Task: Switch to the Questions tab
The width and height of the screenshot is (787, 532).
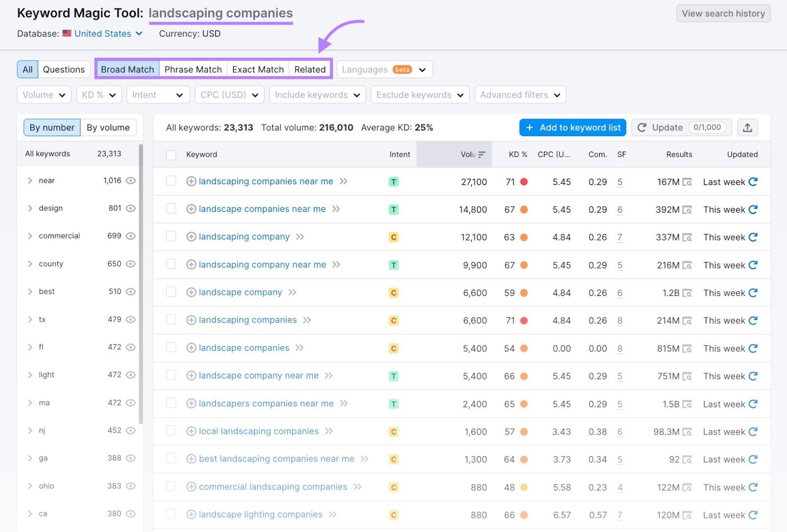Action: 63,69
